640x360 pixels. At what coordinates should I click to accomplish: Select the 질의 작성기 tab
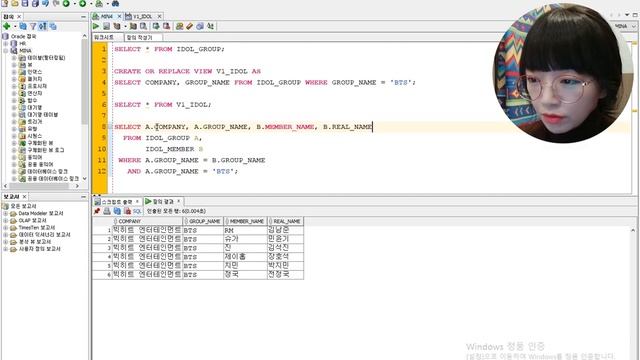point(140,37)
